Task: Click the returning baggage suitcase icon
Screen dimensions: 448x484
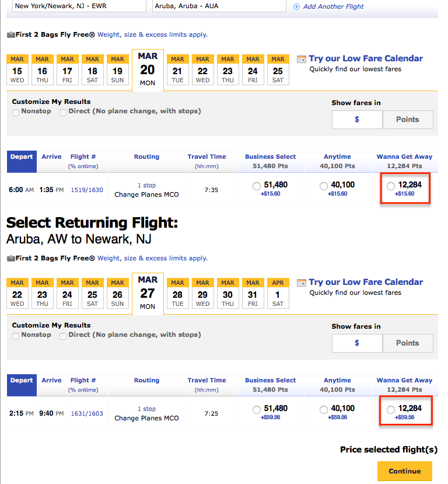Action: click(x=11, y=258)
